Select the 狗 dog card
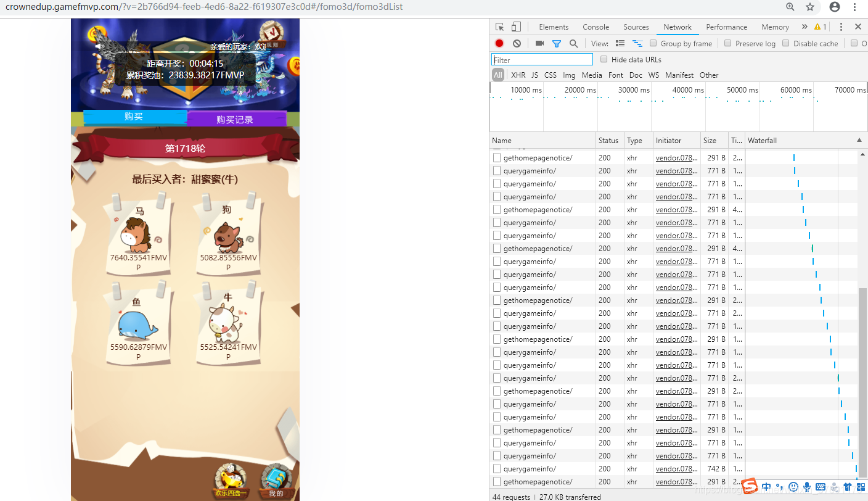 point(228,234)
